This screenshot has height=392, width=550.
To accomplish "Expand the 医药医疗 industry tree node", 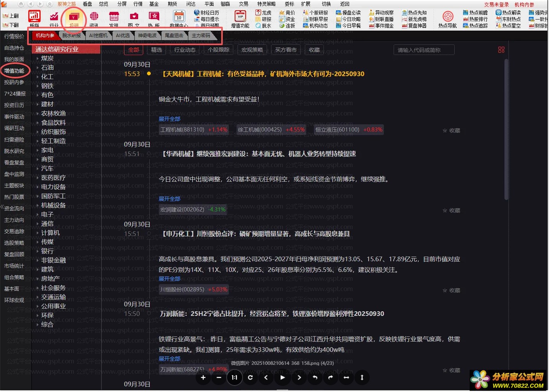I will point(38,178).
